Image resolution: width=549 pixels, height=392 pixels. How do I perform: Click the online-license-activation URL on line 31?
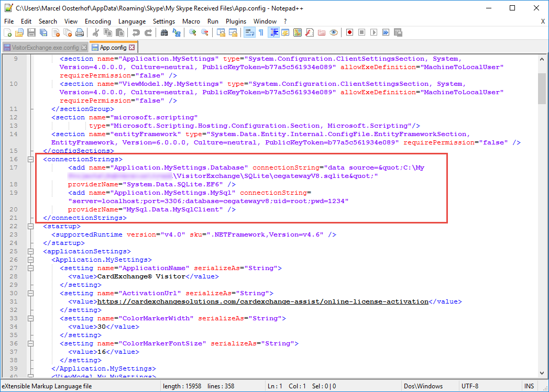pyautogui.click(x=263, y=301)
